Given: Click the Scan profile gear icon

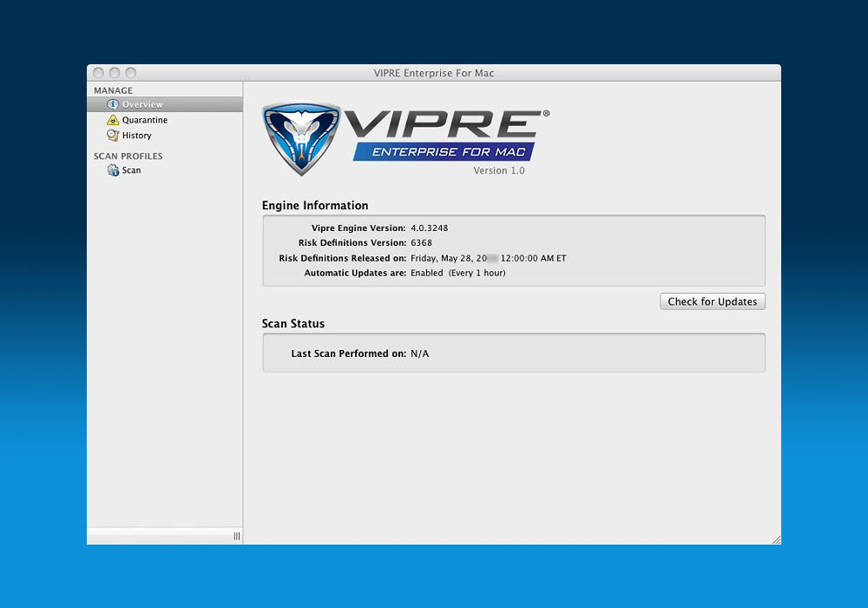Looking at the screenshot, I should click(112, 170).
